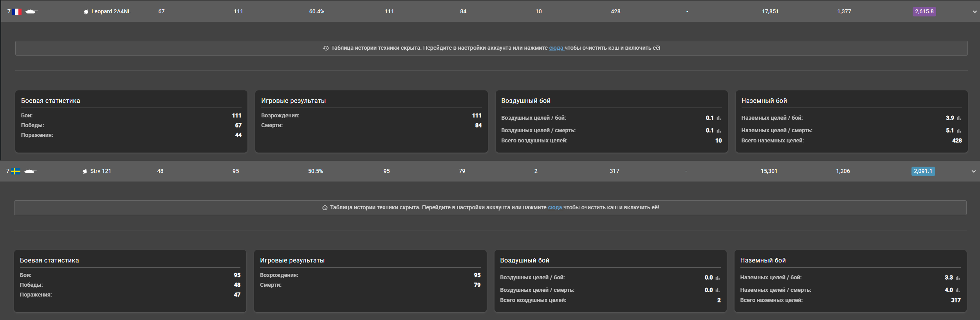Click the French flag on the Leopard row
This screenshot has height=320, width=980.
17,12
